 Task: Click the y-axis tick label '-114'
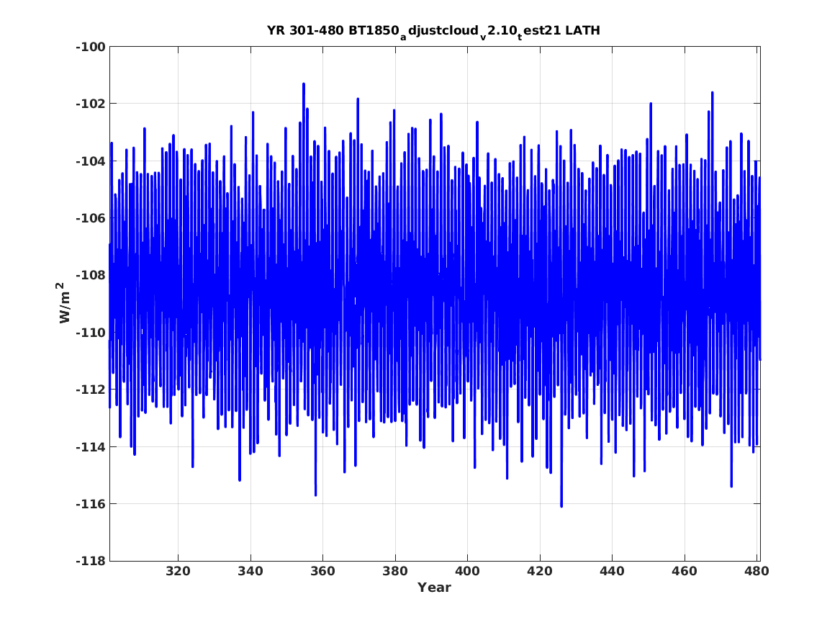[x=91, y=447]
